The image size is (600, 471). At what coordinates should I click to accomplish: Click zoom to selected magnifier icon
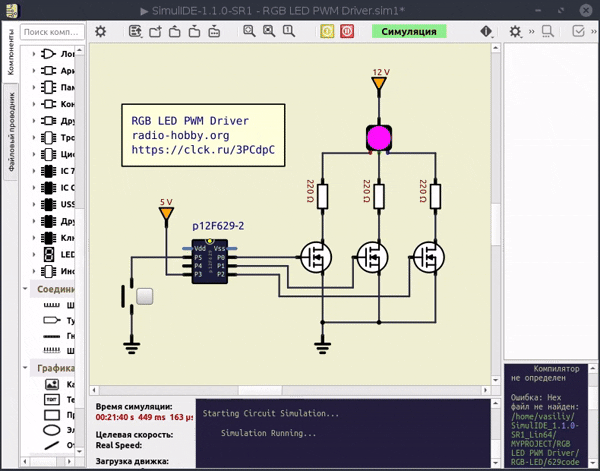coord(269,31)
